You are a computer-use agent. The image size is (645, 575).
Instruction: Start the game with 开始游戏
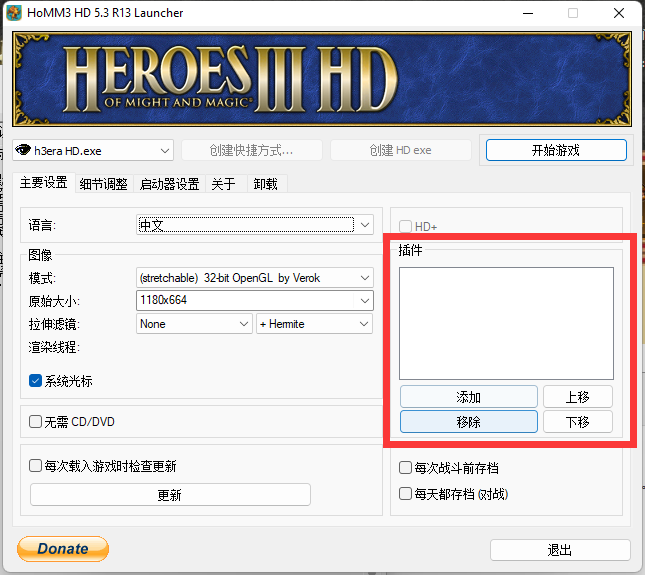click(x=556, y=150)
